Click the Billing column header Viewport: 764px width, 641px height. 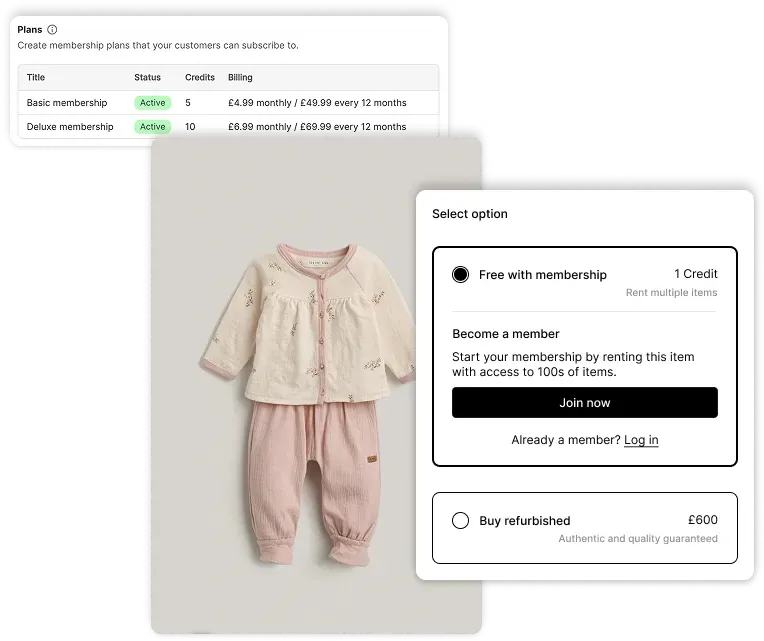coord(240,77)
